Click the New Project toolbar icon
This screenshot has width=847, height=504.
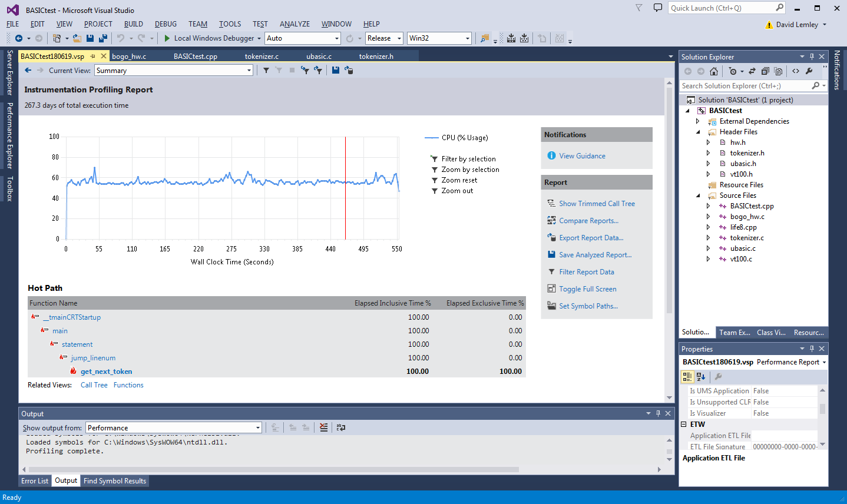point(57,38)
